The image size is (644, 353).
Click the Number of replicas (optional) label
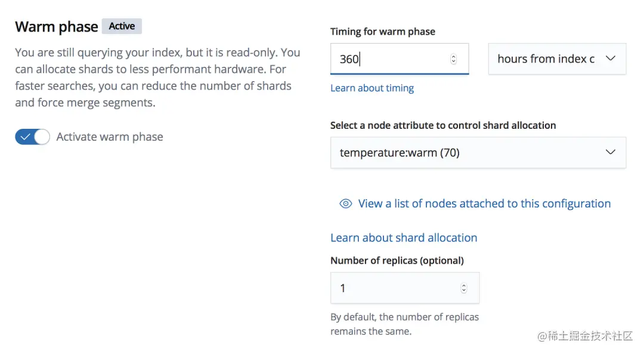pos(397,261)
